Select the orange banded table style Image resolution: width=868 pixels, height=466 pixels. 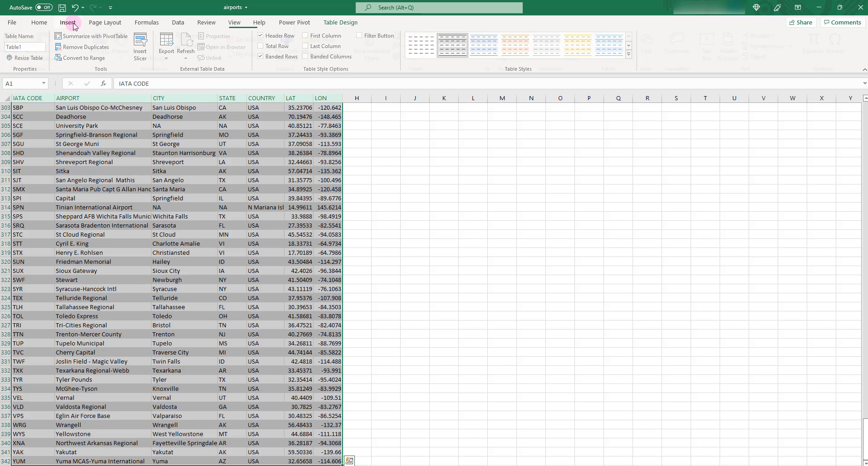tap(515, 45)
